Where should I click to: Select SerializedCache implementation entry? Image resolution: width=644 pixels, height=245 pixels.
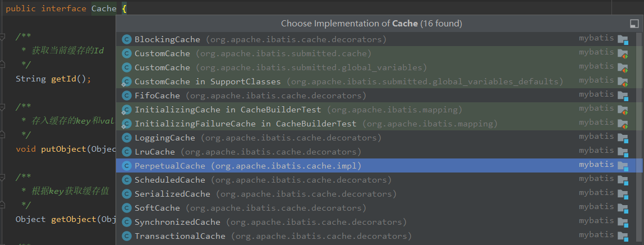click(x=172, y=194)
